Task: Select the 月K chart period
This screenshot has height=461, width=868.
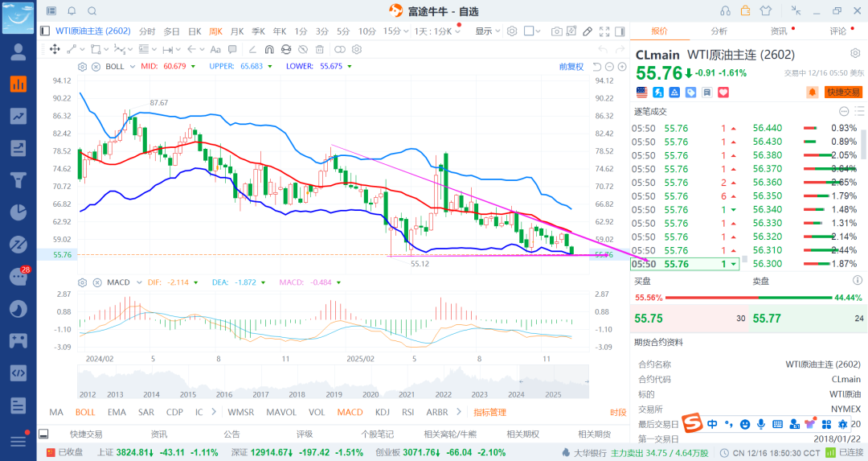Action: coord(237,31)
